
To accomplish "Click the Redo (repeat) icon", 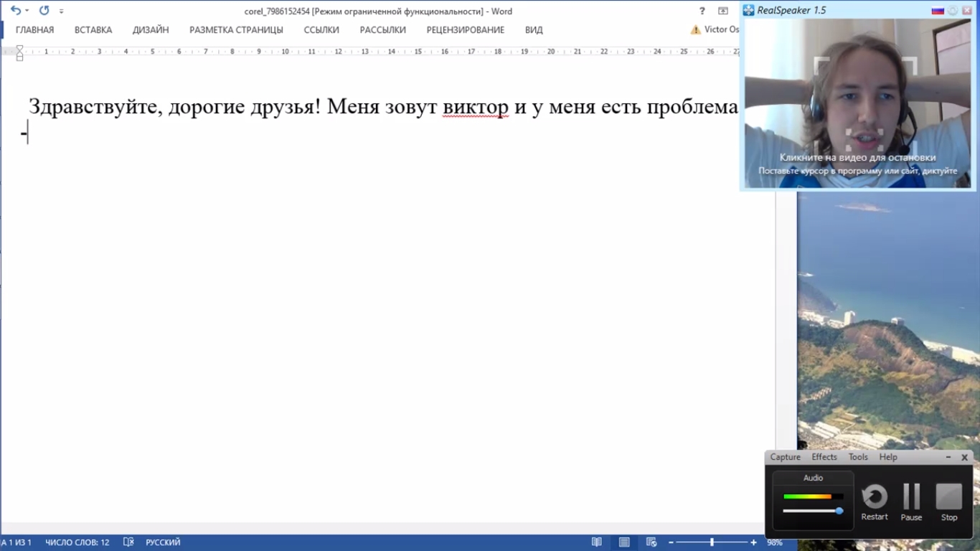I will [x=44, y=11].
